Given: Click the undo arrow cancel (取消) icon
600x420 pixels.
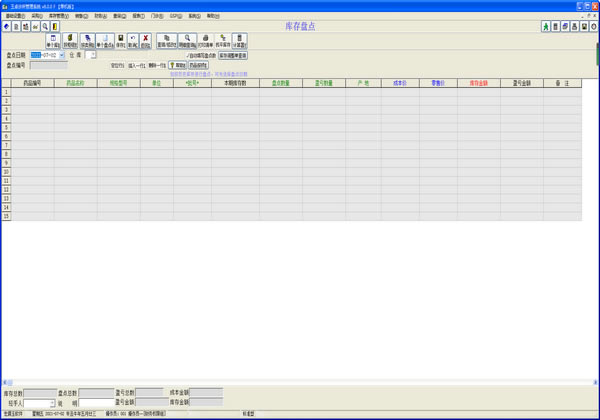Looking at the screenshot, I should [133, 41].
